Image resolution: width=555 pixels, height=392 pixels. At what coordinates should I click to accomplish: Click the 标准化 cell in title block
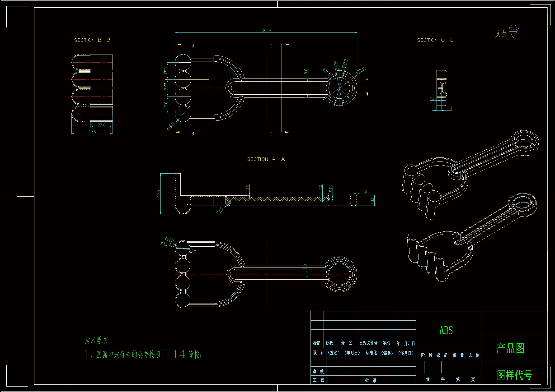(x=371, y=353)
